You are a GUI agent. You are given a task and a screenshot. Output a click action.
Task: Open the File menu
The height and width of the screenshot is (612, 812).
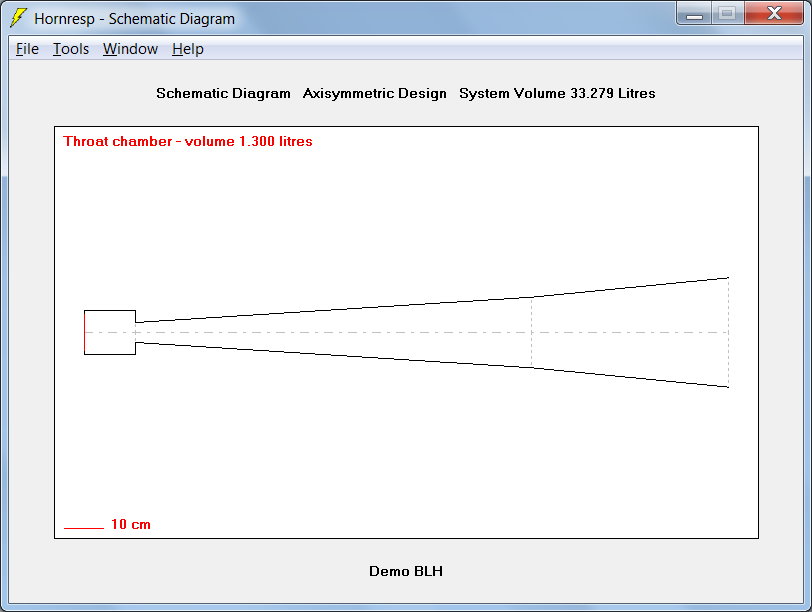[x=27, y=49]
